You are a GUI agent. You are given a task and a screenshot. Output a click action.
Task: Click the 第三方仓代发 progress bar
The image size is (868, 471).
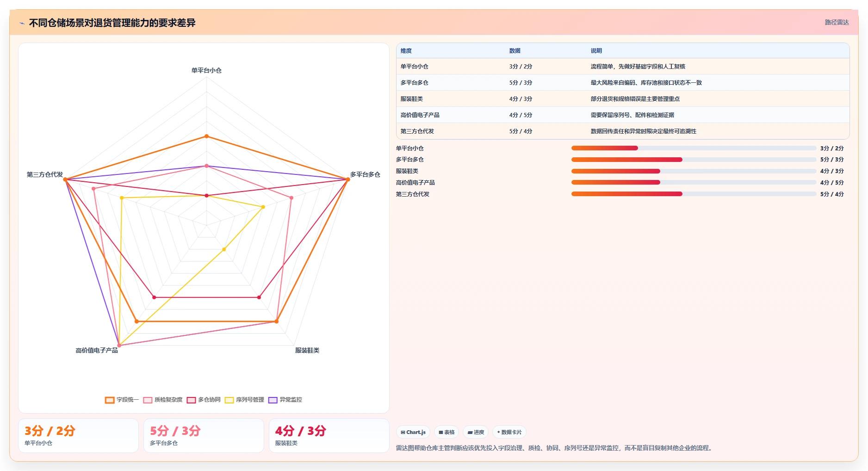tap(694, 194)
